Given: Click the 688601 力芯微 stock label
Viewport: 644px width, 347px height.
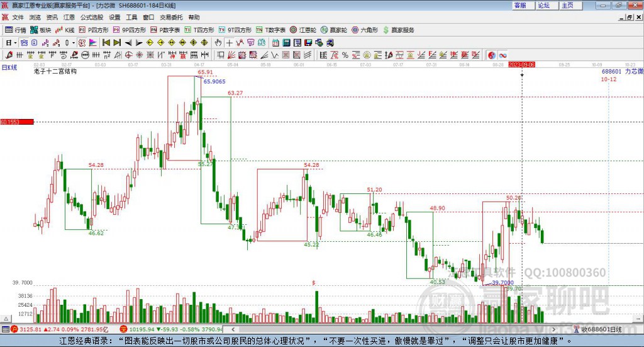Looking at the screenshot, I should (622, 72).
